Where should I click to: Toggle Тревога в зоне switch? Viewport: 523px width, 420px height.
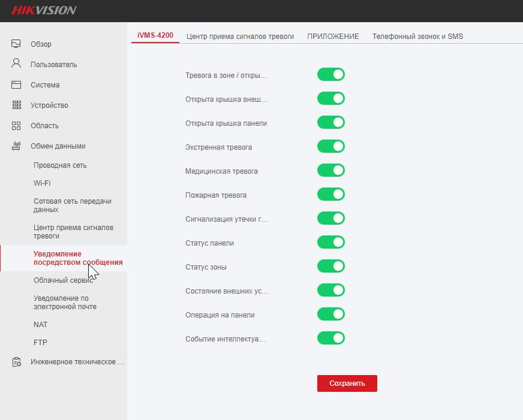(330, 75)
